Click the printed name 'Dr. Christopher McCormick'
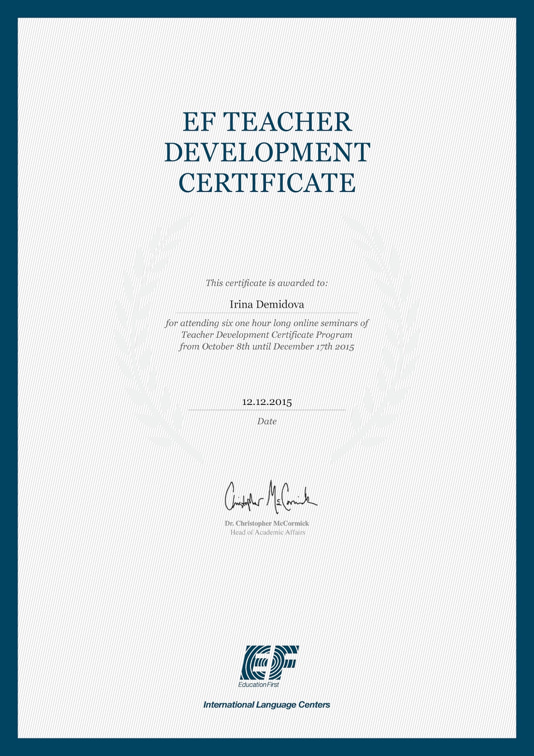 (x=267, y=524)
